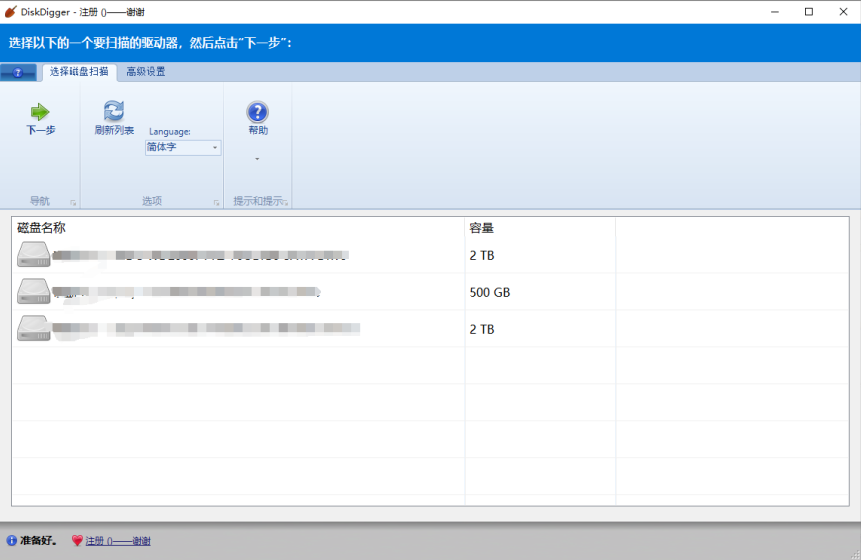Image resolution: width=861 pixels, height=560 pixels.
Task: Open the blue Help question-mark icon
Action: coord(257,112)
